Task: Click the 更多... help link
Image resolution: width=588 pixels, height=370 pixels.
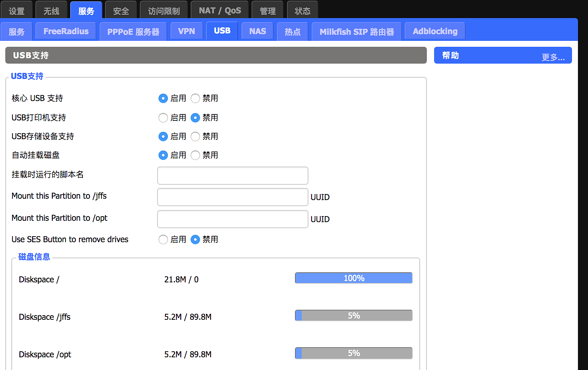Action: pyautogui.click(x=553, y=57)
